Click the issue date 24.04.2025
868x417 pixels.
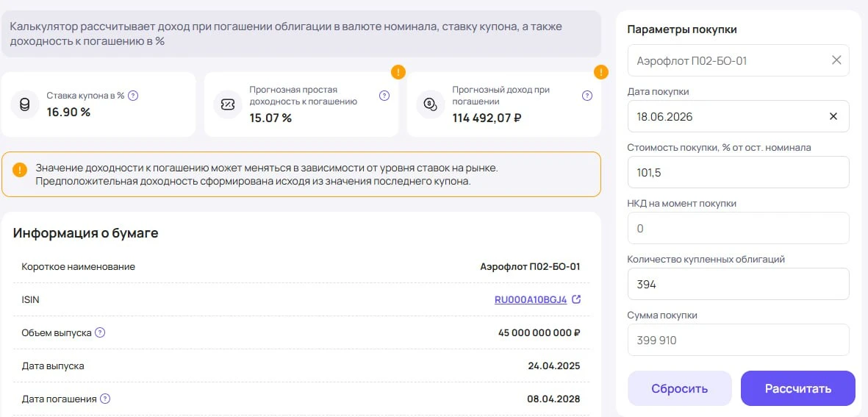554,366
